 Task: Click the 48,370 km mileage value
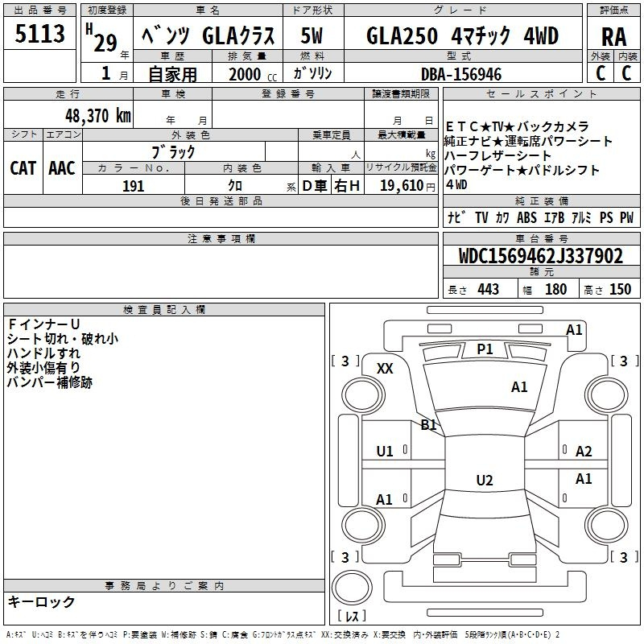(97, 115)
